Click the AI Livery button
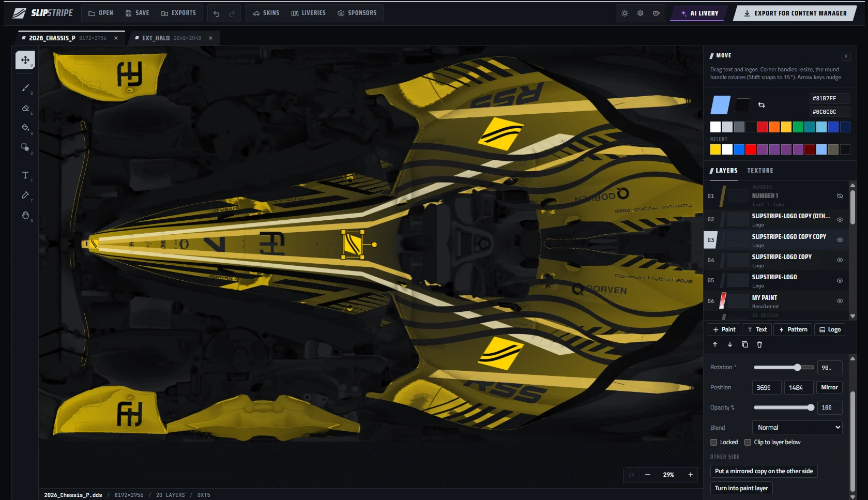 click(699, 13)
